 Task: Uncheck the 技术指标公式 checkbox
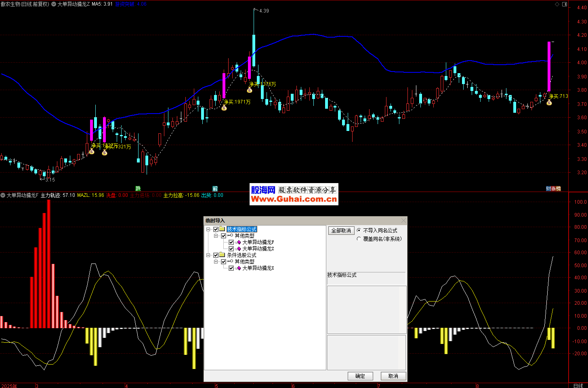coord(216,230)
